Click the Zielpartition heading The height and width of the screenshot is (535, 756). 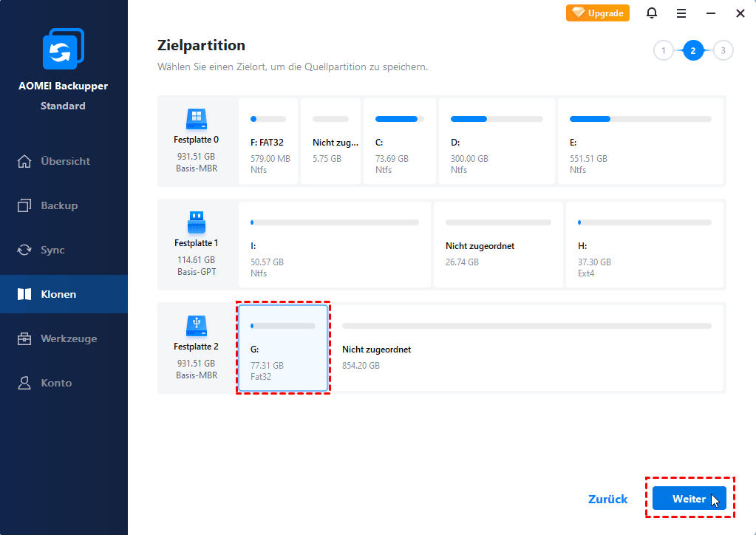point(201,45)
